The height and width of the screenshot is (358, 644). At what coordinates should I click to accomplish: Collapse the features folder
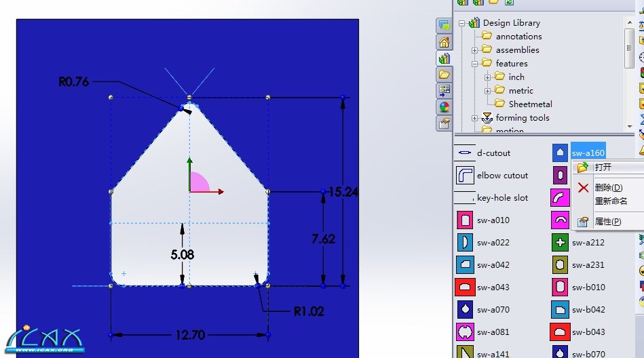click(x=474, y=64)
